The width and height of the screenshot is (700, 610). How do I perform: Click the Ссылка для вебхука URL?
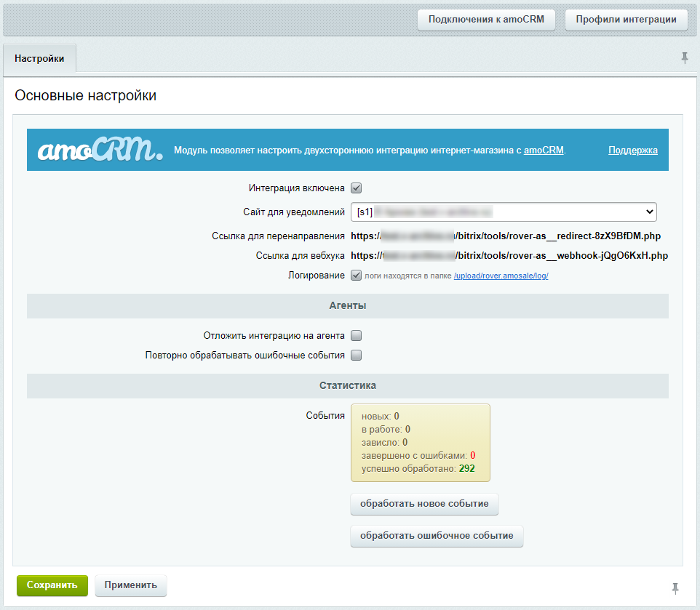tap(509, 255)
